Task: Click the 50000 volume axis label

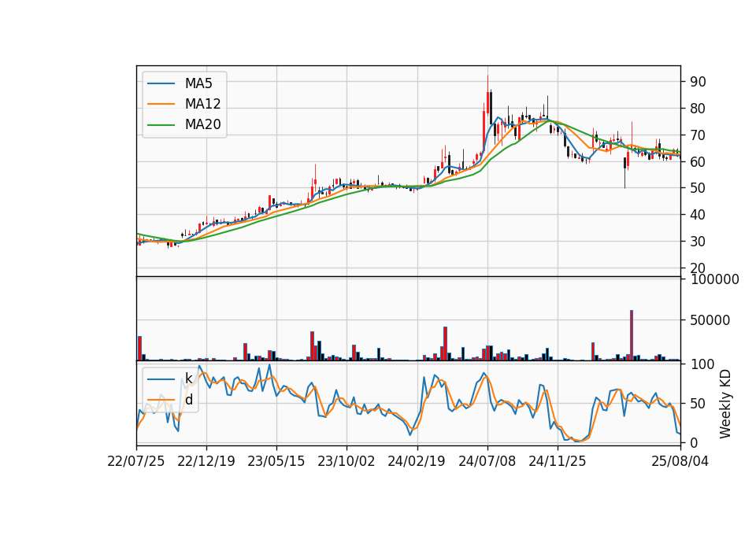Action: point(710,320)
